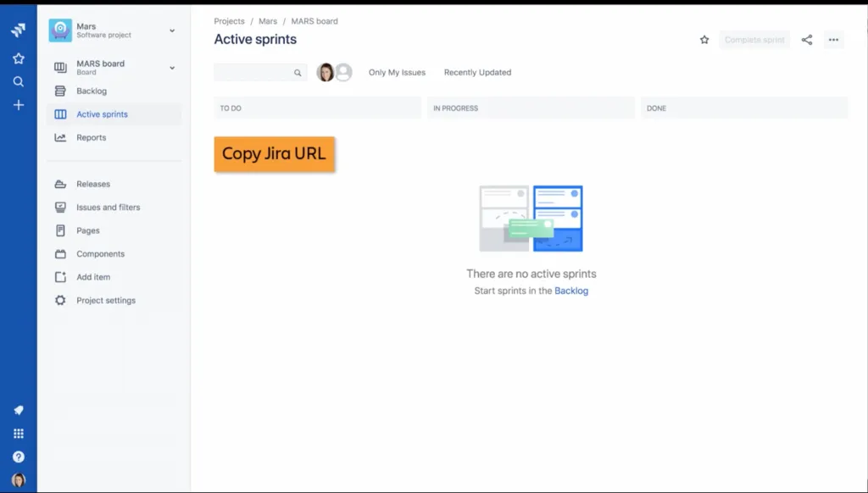The width and height of the screenshot is (868, 493).
Task: Filter by the unassigned gray avatar
Action: (344, 72)
